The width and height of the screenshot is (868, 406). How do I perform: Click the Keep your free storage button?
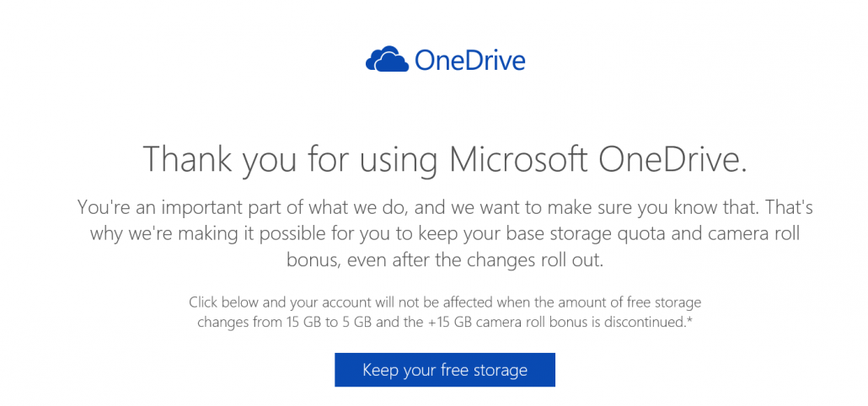[x=444, y=370]
